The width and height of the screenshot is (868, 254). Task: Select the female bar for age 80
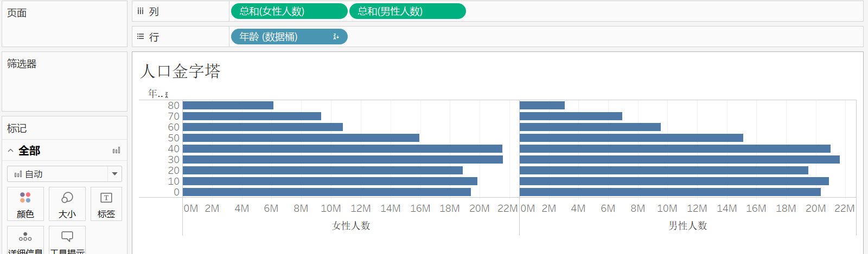pyautogui.click(x=228, y=106)
